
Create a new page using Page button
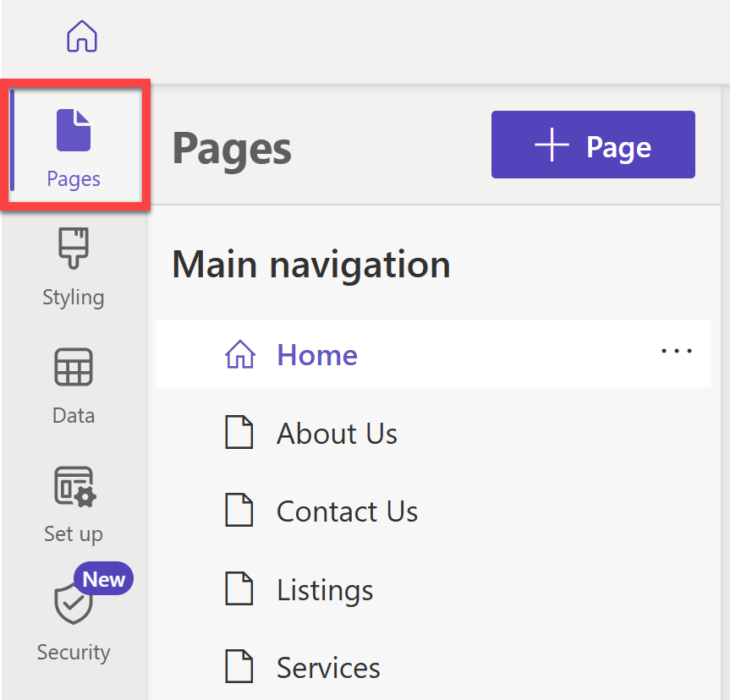pos(592,145)
